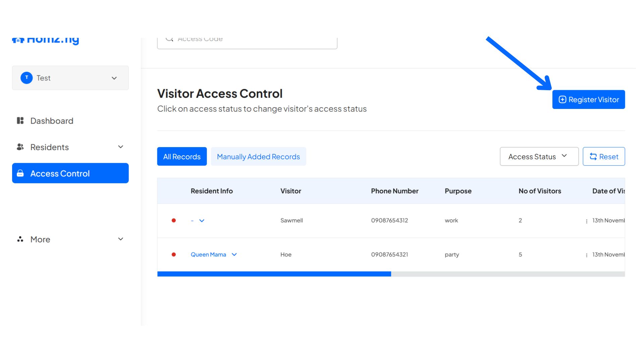Click the Reset filter button

(x=604, y=156)
